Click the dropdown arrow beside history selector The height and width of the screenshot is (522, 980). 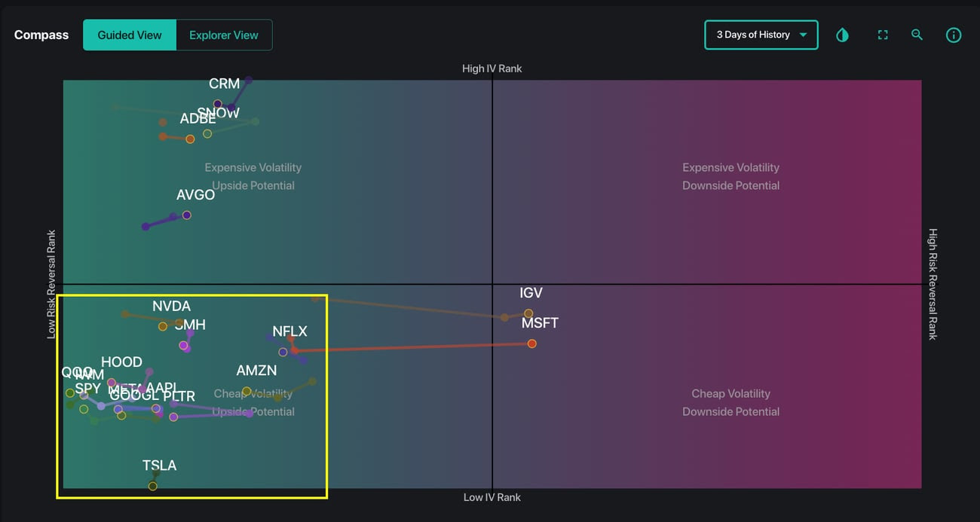[803, 35]
